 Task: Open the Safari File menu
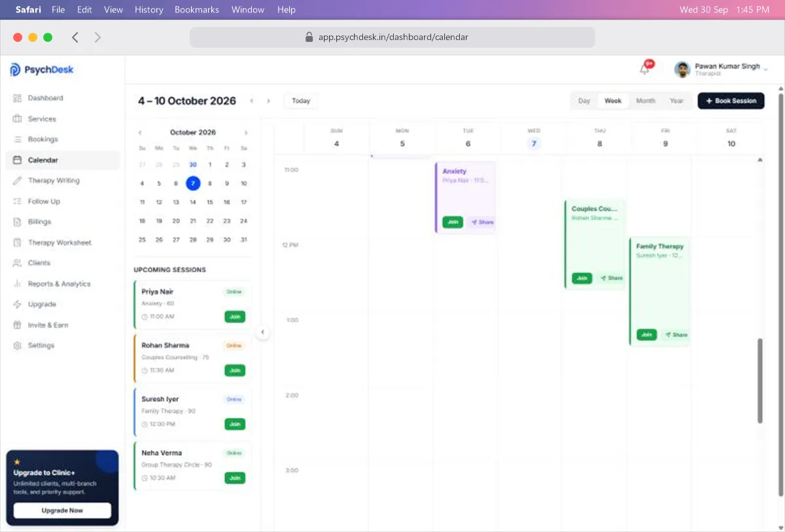click(x=58, y=10)
